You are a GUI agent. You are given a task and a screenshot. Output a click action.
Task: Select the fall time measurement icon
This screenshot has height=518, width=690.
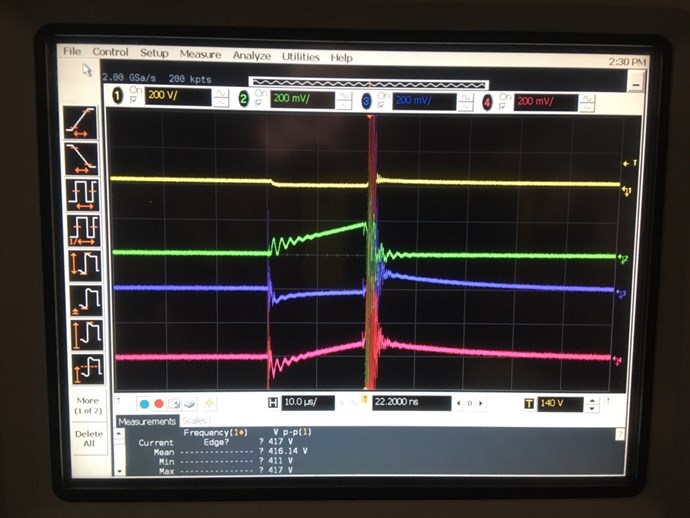[x=81, y=159]
